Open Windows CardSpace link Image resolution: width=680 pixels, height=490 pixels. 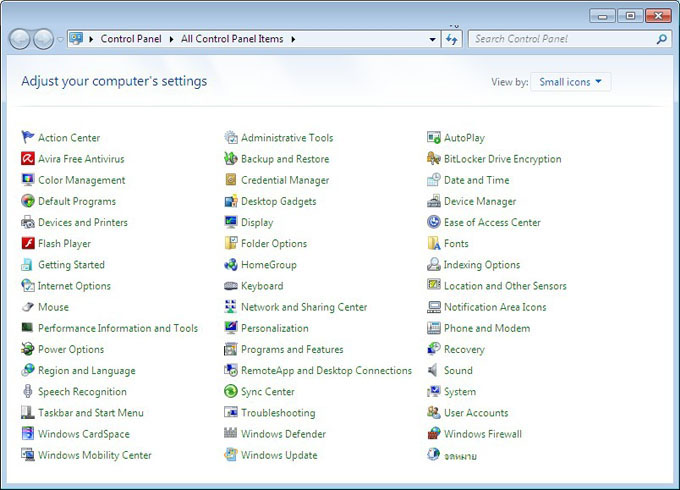point(84,434)
